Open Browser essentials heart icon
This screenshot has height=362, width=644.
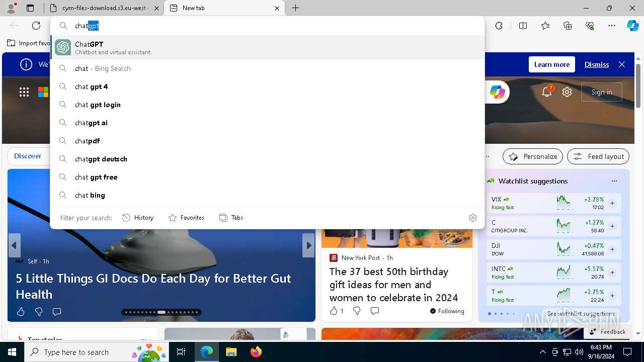click(x=590, y=26)
